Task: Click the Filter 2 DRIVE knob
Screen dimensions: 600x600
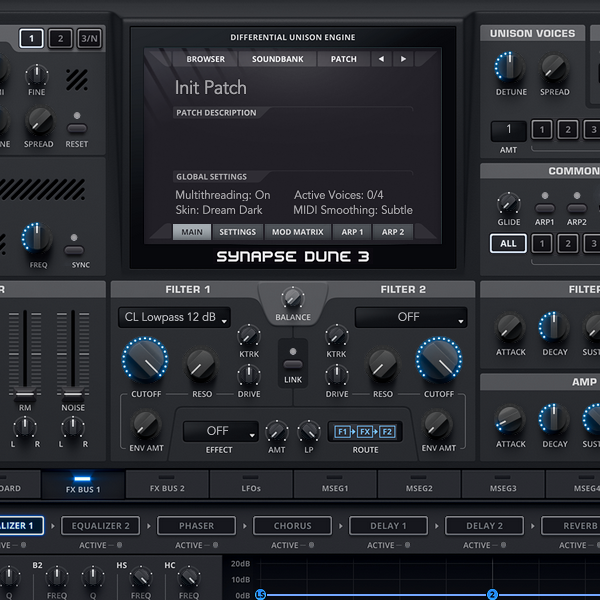Action: pos(336,375)
